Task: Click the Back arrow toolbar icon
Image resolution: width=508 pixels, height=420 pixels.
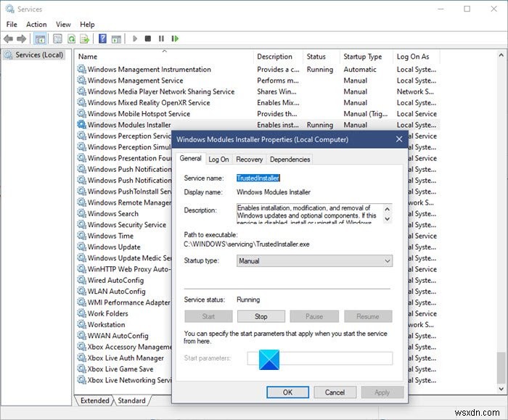Action: [x=9, y=39]
